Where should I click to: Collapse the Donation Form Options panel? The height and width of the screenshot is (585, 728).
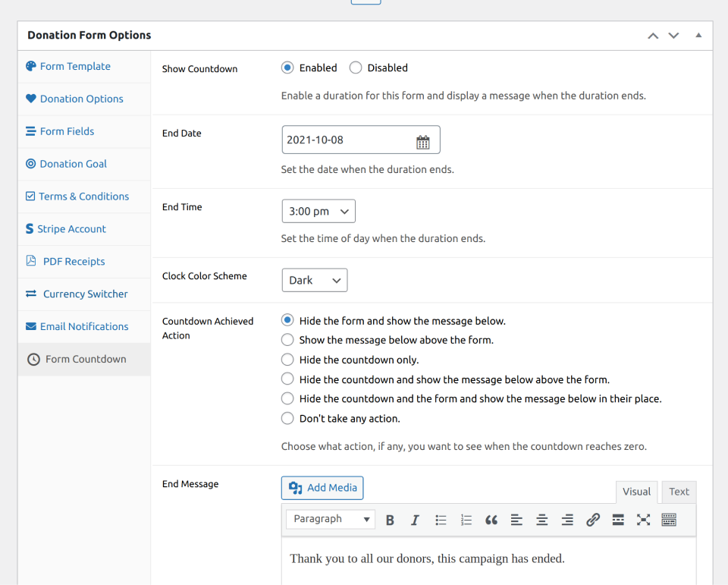[698, 36]
